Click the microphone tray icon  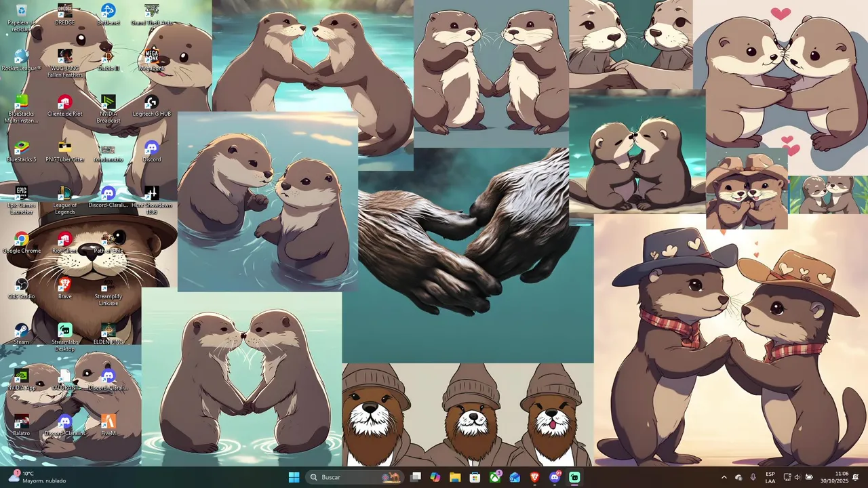[753, 477]
